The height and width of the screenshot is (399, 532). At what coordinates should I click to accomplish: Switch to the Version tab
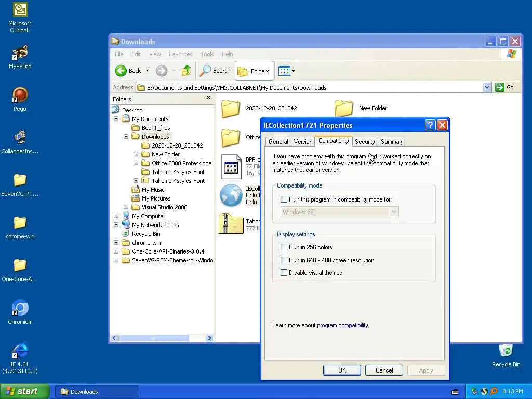point(303,142)
